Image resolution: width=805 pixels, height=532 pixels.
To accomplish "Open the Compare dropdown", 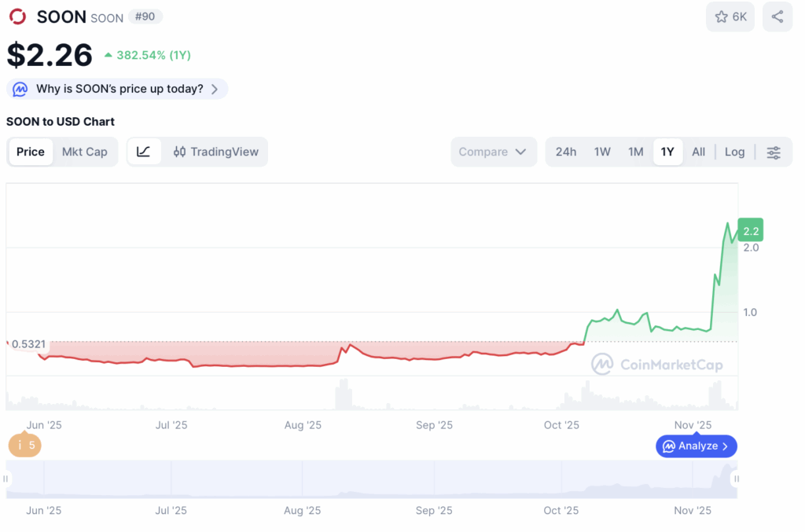I will point(494,152).
